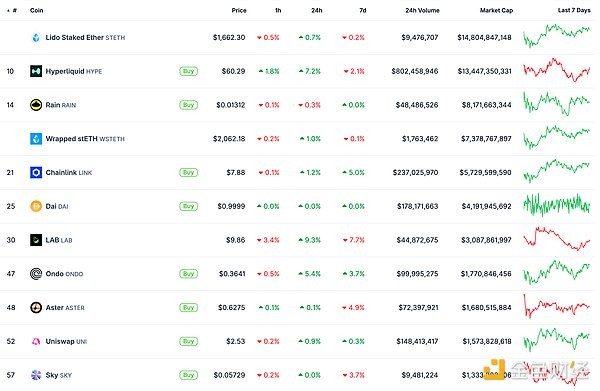
Task: Click the Wrapped stETH coin icon
Action: click(x=36, y=138)
